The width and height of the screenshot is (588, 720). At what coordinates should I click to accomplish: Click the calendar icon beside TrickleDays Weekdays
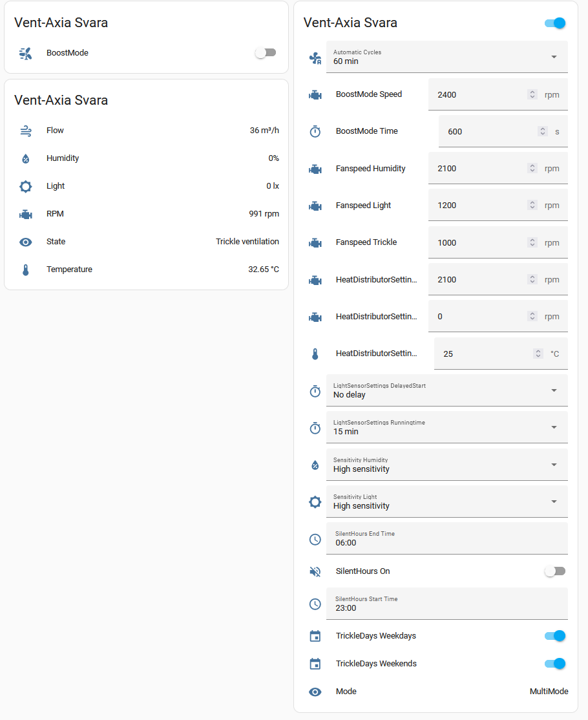[315, 636]
